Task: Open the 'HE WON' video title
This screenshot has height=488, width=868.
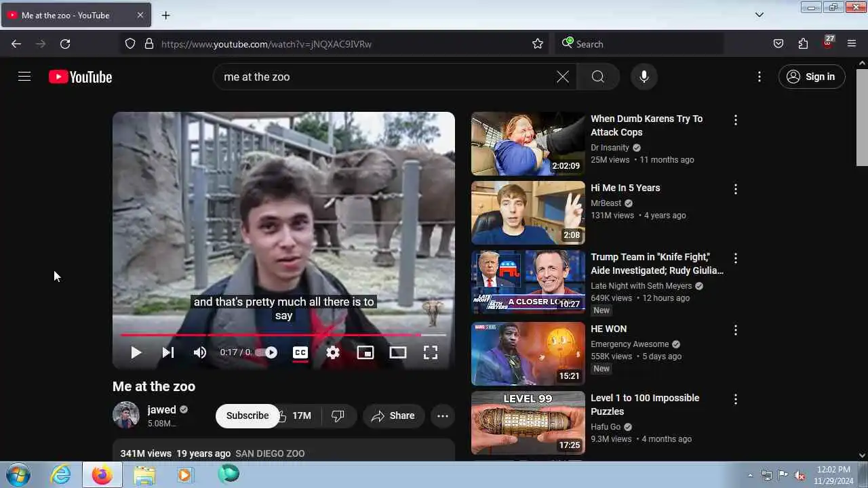Action: pos(608,329)
